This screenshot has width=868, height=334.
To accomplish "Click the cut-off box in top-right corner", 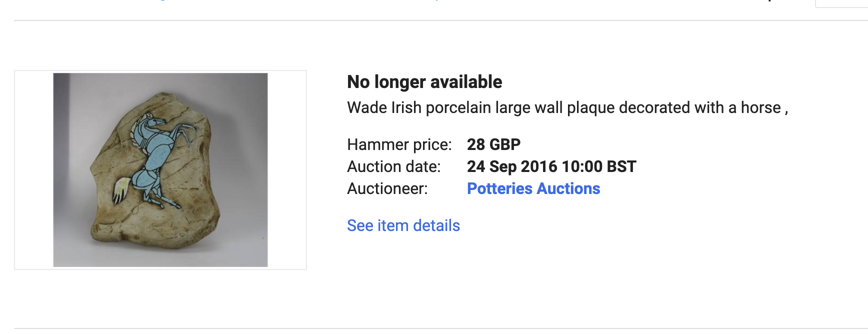I will click(x=842, y=3).
